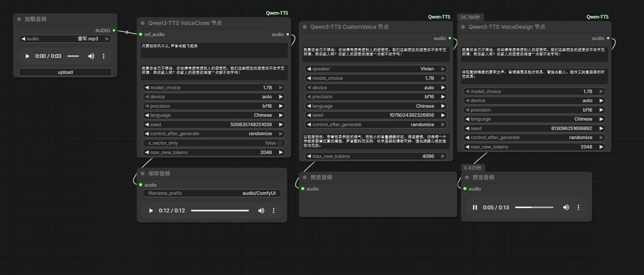Image resolution: width=644 pixels, height=275 pixels.
Task: Open CustomVoice language Chinese dropdown
Action: [376, 106]
